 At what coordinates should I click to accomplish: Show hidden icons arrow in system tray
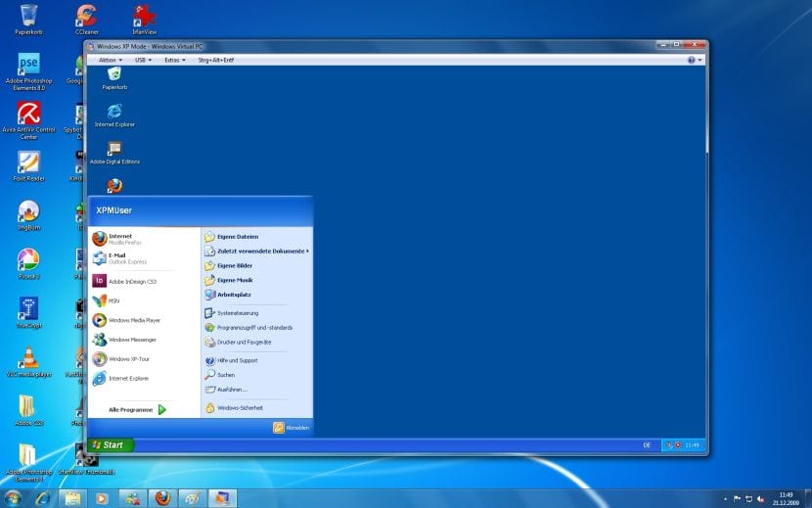coord(725,498)
